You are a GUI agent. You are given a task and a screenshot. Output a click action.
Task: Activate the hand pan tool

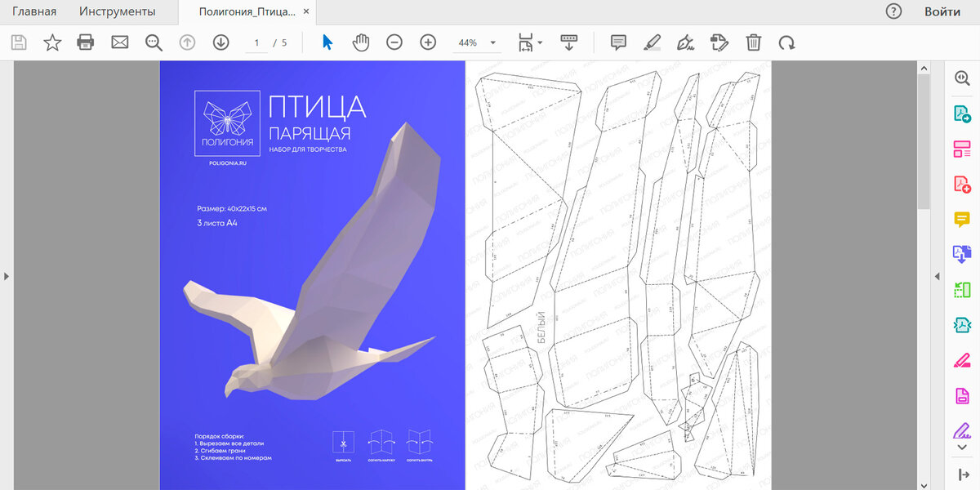[361, 42]
